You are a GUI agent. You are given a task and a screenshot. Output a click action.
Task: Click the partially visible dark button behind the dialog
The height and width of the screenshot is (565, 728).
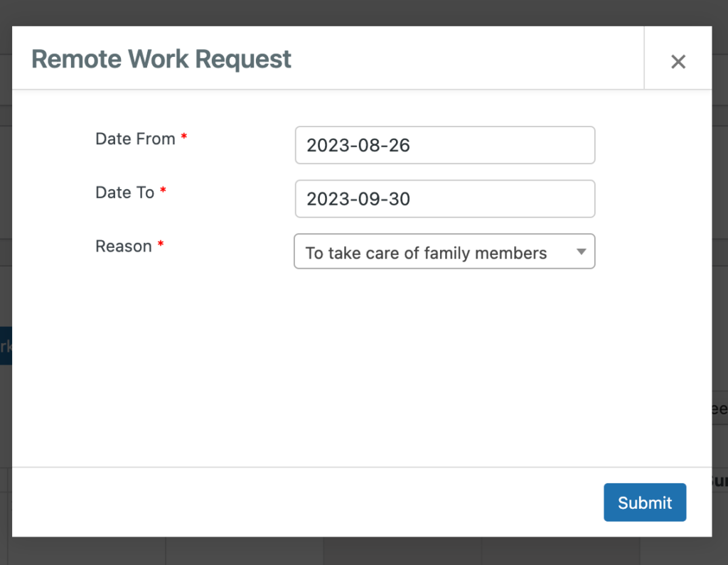[5, 345]
